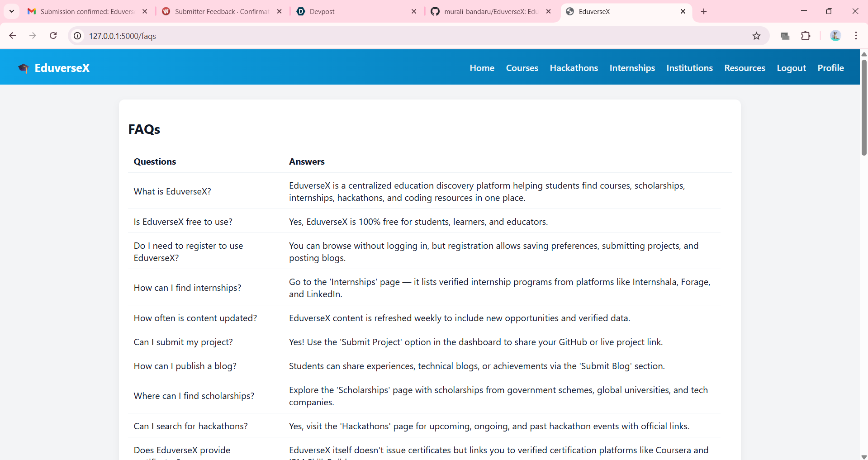Screen dimensions: 868x460
Task: View site information icon in address bar
Action: (x=78, y=36)
